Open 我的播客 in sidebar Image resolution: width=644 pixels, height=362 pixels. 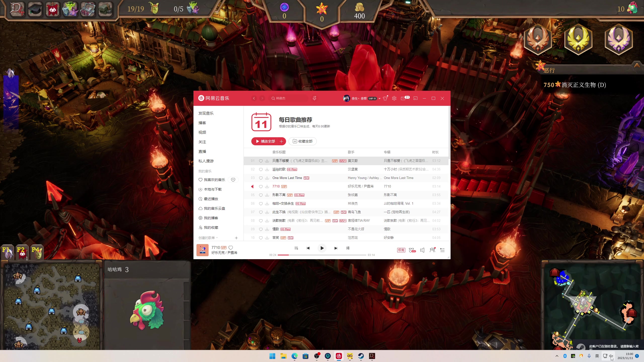208,218
